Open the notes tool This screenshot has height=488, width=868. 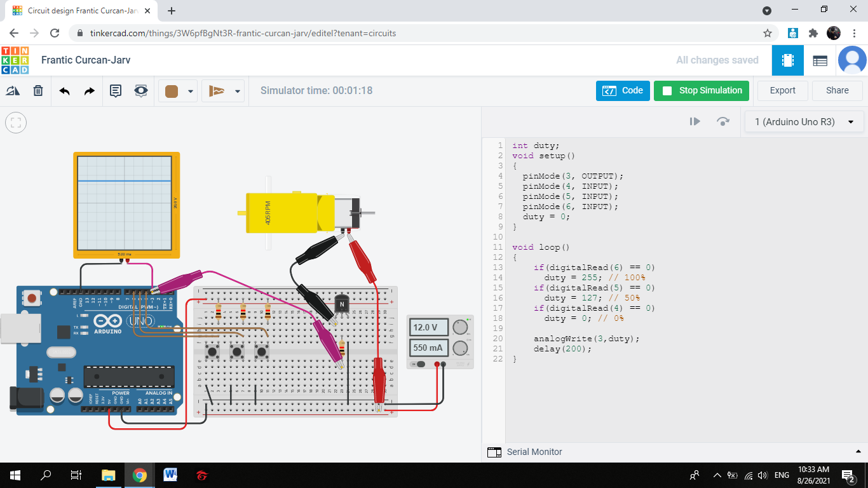[x=116, y=91]
